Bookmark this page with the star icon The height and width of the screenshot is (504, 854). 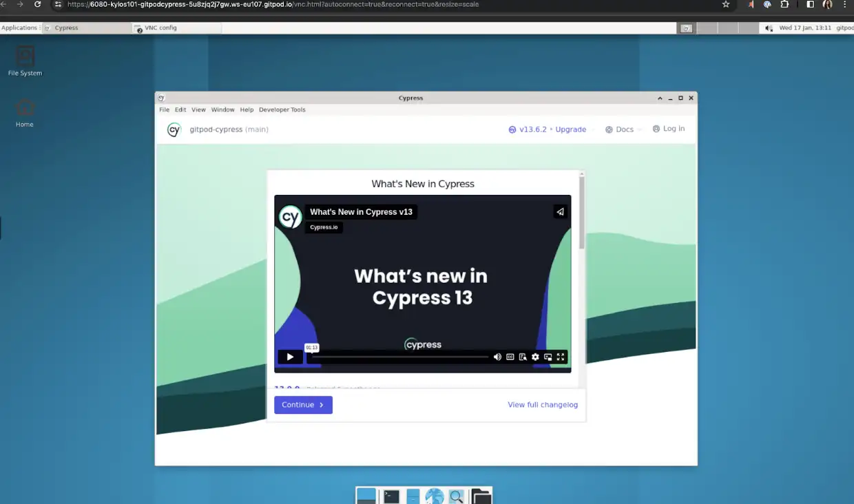point(726,4)
